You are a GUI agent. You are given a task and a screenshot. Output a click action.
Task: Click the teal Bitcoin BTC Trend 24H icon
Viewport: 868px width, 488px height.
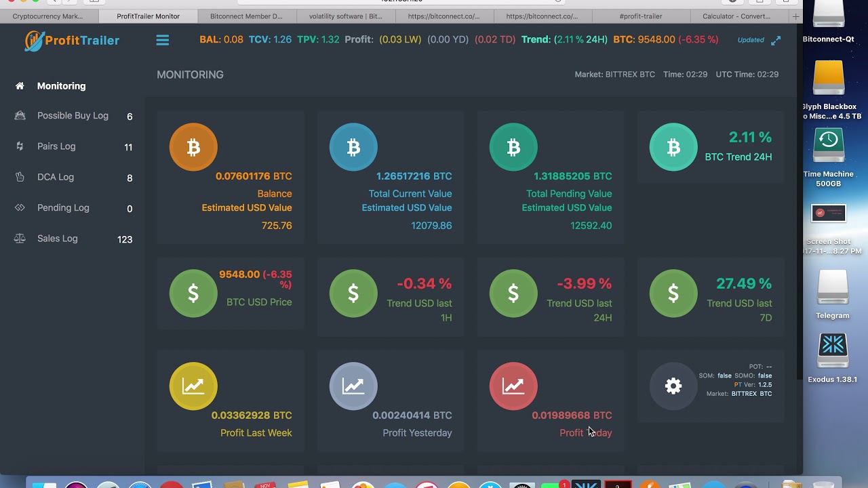(x=673, y=147)
